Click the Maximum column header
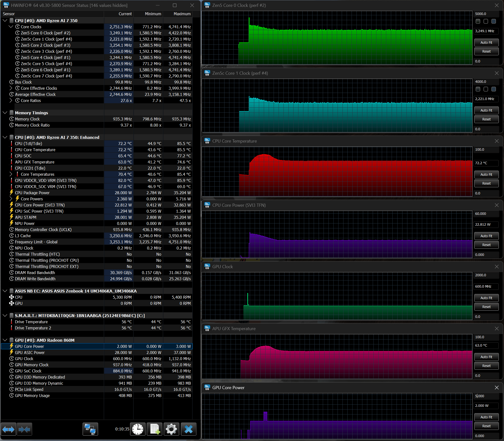Viewport: 504px width, 441px height. click(x=178, y=14)
